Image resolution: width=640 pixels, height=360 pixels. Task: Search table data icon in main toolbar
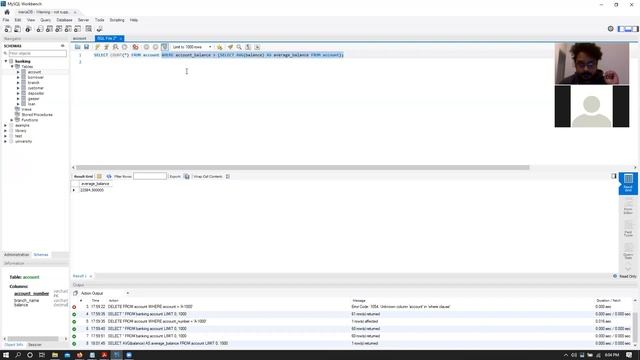pos(89,29)
